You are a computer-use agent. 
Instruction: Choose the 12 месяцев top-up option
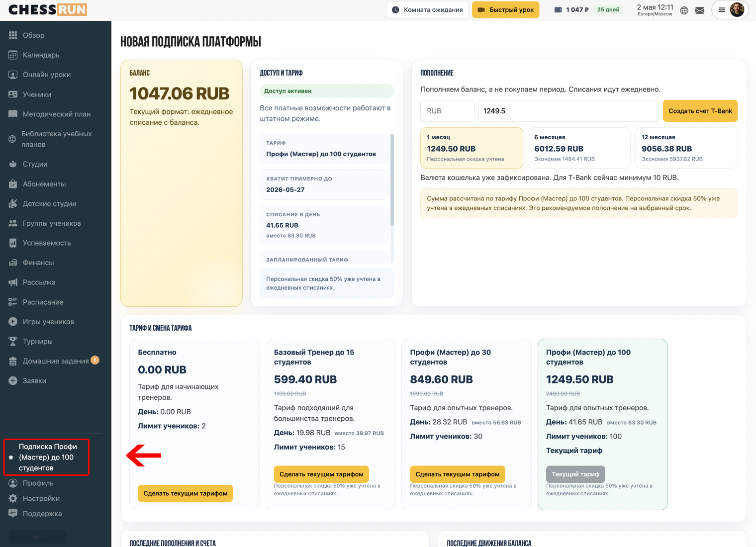tap(686, 148)
